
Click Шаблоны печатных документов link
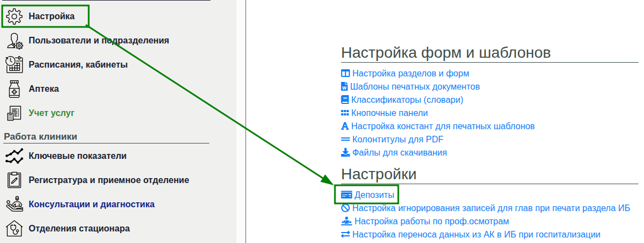tap(415, 86)
